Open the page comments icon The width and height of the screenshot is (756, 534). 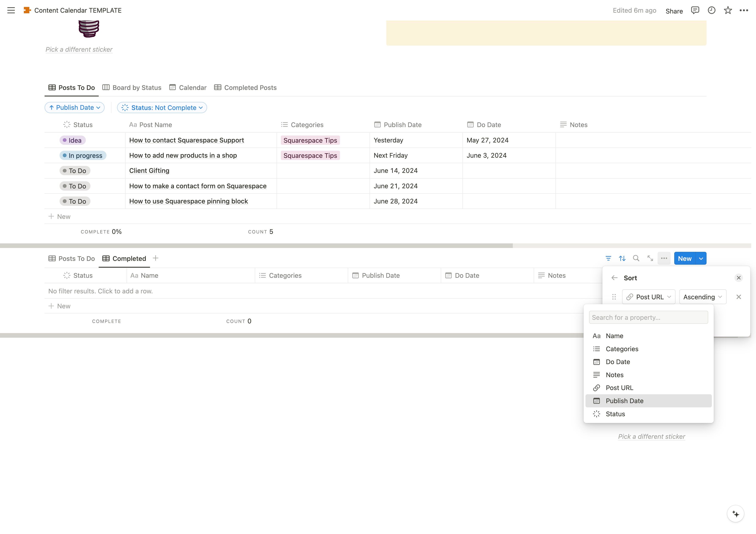click(695, 10)
